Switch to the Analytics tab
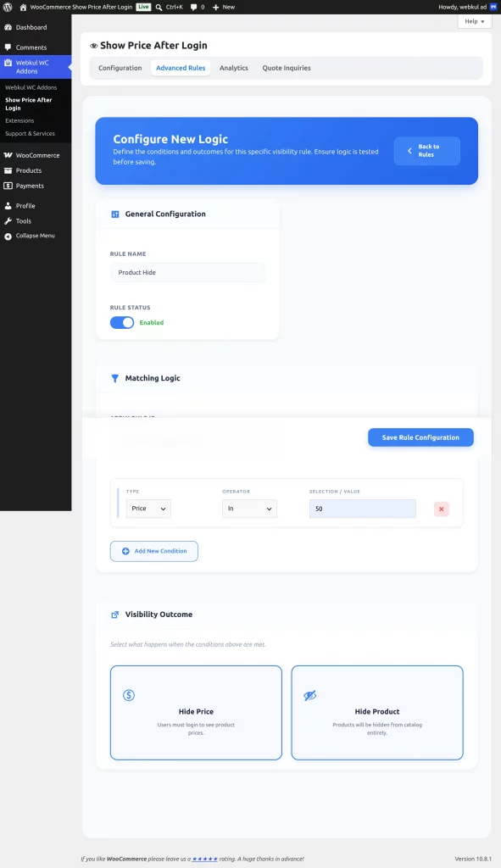 pyautogui.click(x=234, y=68)
